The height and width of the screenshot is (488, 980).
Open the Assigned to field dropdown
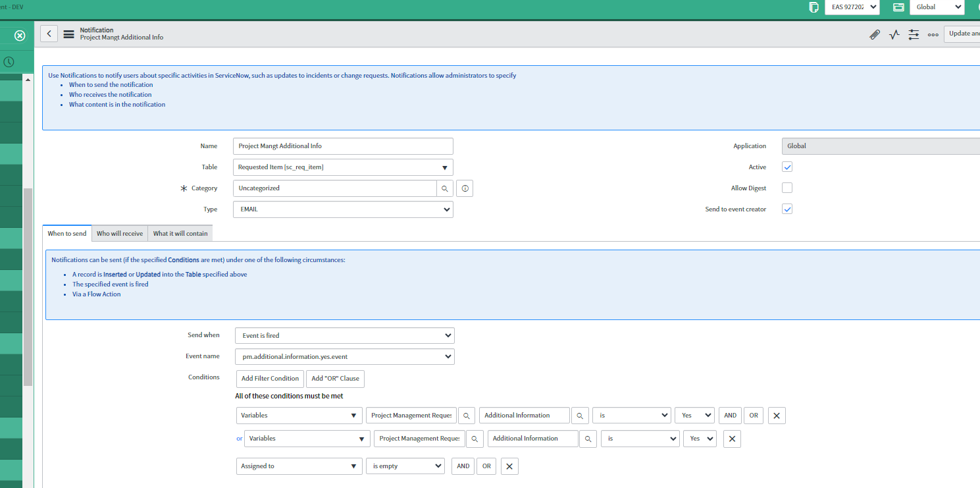[x=299, y=466]
